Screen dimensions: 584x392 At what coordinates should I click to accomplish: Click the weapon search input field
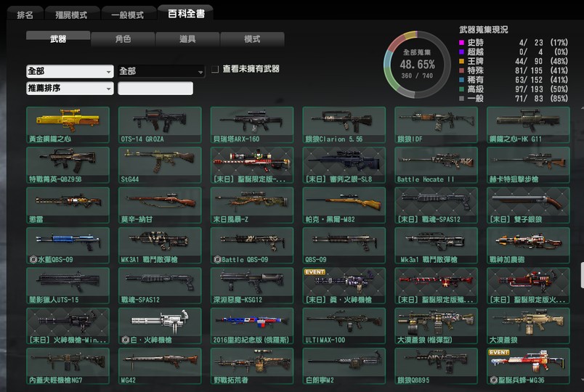coord(155,89)
